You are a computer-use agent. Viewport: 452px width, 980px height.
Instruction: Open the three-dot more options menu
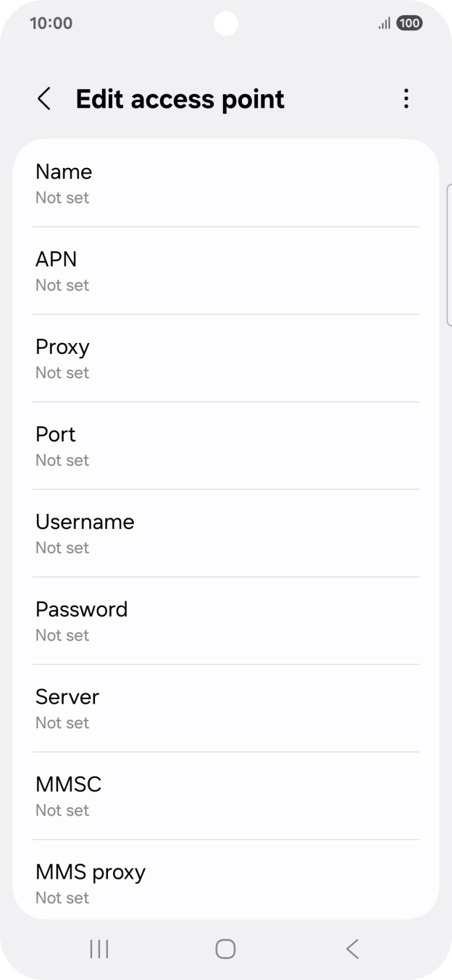point(406,99)
